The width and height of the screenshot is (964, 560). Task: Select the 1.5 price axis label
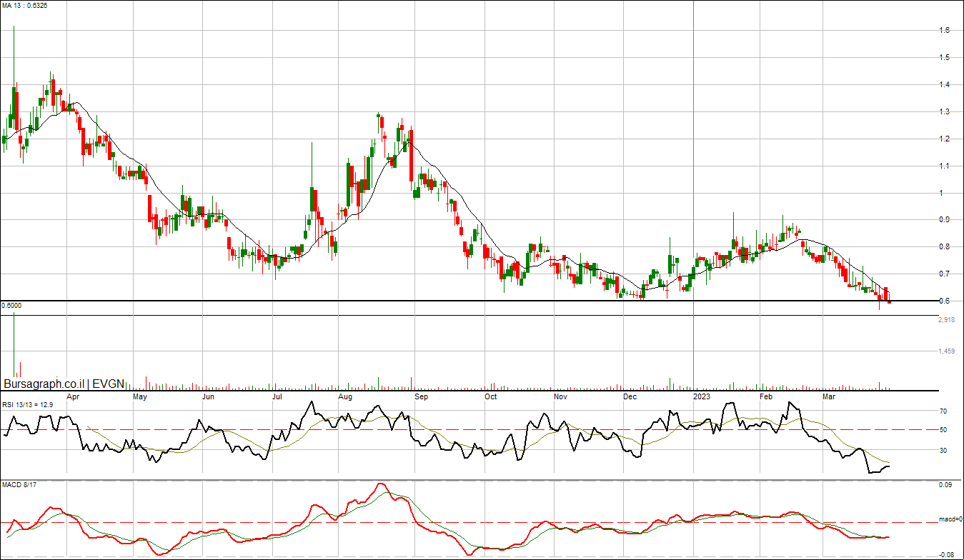[x=944, y=57]
